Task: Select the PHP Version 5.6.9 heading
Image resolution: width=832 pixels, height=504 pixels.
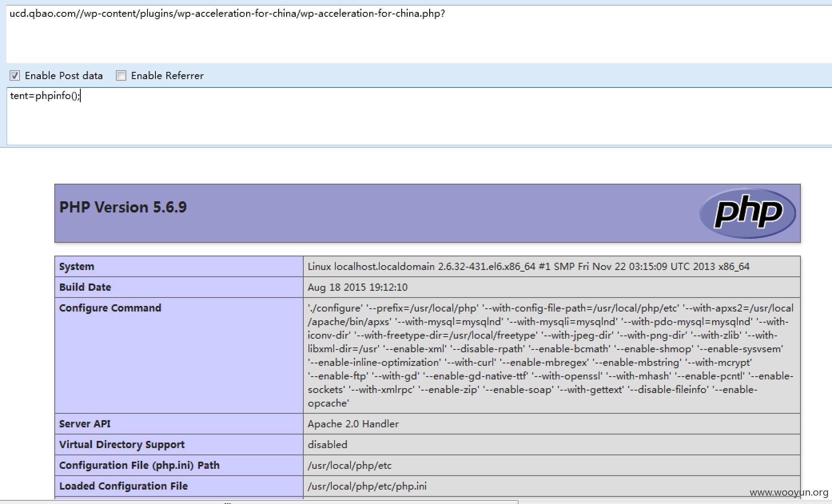Action: 123,207
